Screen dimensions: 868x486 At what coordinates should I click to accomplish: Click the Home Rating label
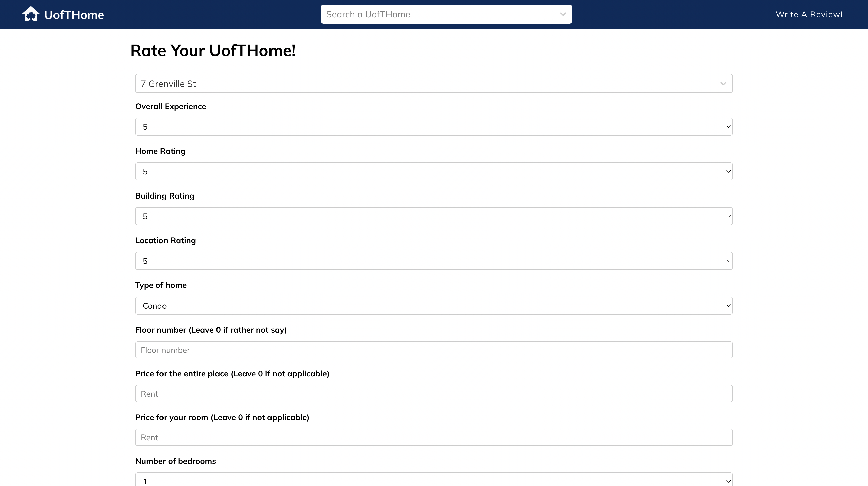click(x=160, y=151)
